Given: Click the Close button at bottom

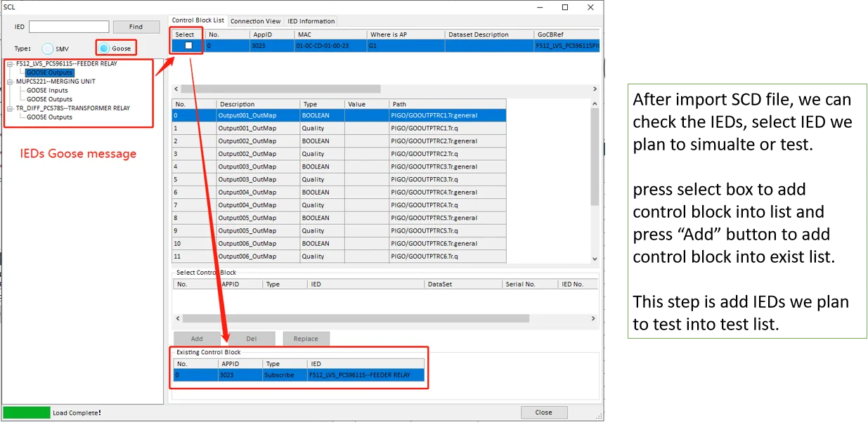Looking at the screenshot, I should click(543, 412).
